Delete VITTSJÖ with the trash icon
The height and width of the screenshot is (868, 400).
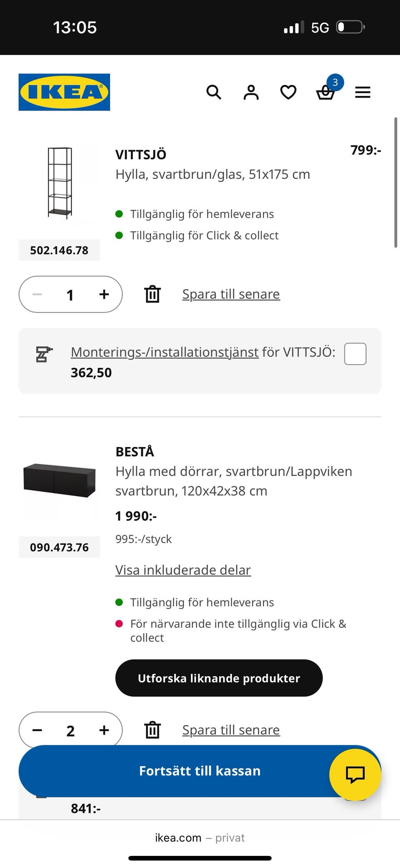coord(152,294)
